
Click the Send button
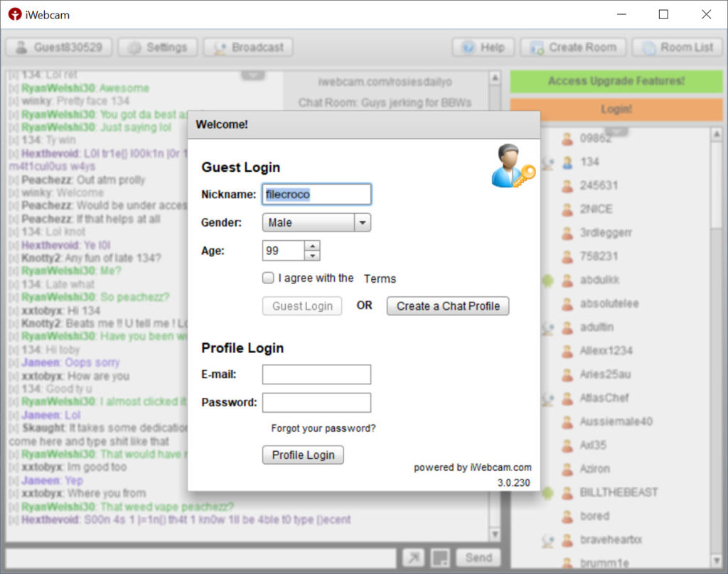(x=478, y=558)
